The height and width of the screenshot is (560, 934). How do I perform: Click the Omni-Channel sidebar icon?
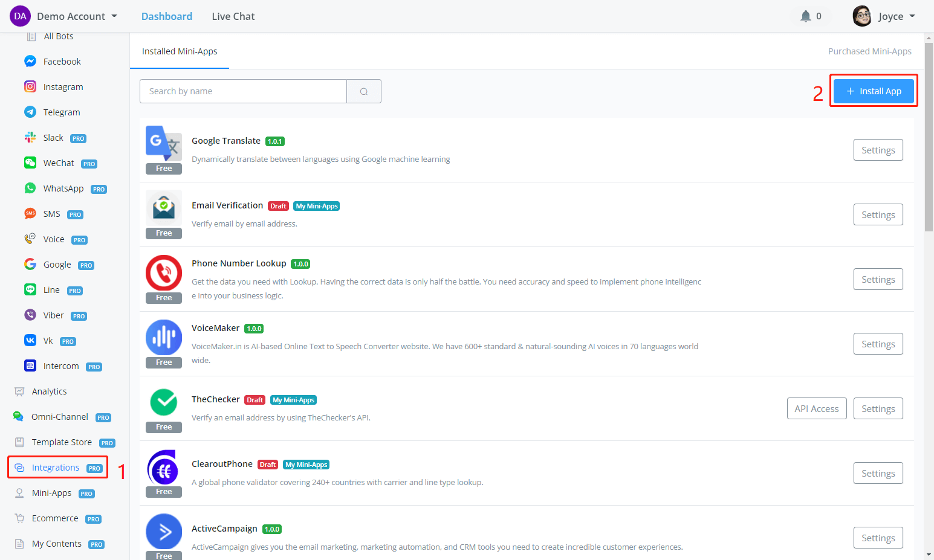coord(19,416)
